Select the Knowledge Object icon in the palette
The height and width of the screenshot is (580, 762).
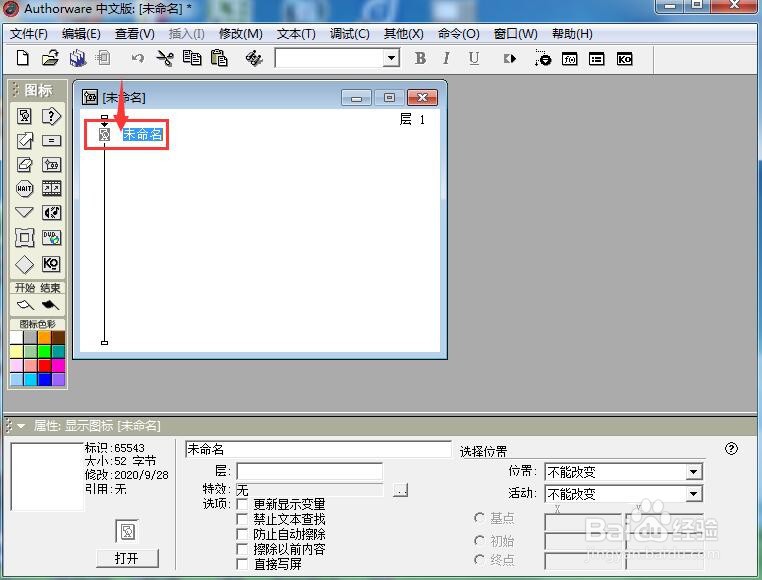click(51, 264)
